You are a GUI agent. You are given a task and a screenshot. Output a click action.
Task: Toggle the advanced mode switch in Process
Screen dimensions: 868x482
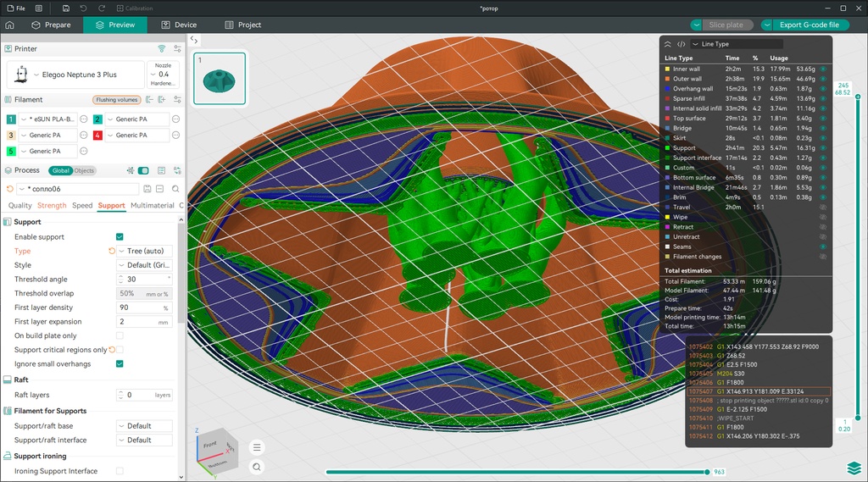pos(143,170)
